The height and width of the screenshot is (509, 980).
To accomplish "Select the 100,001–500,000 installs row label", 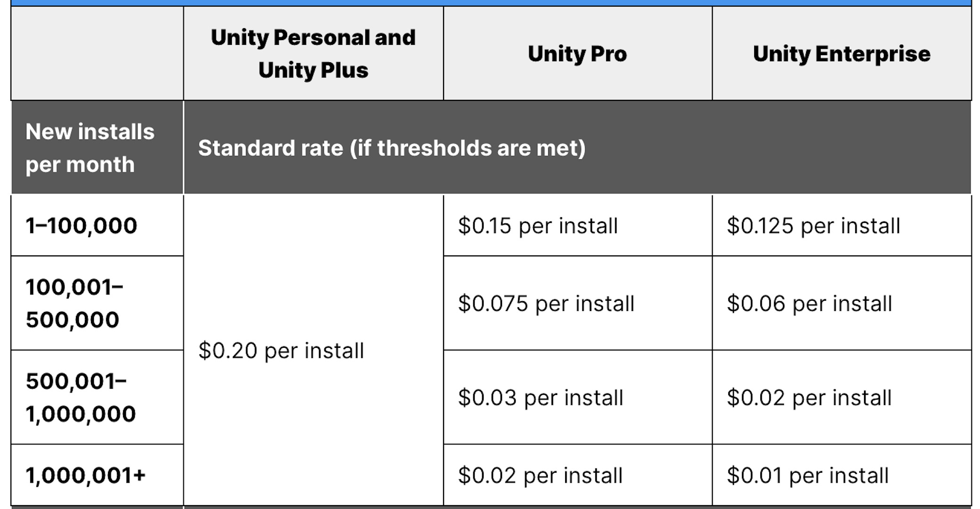I will 97,303.
